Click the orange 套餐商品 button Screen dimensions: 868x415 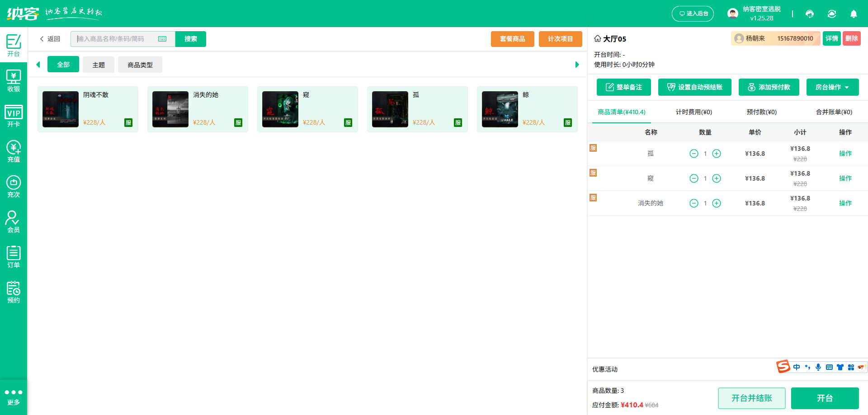point(512,39)
